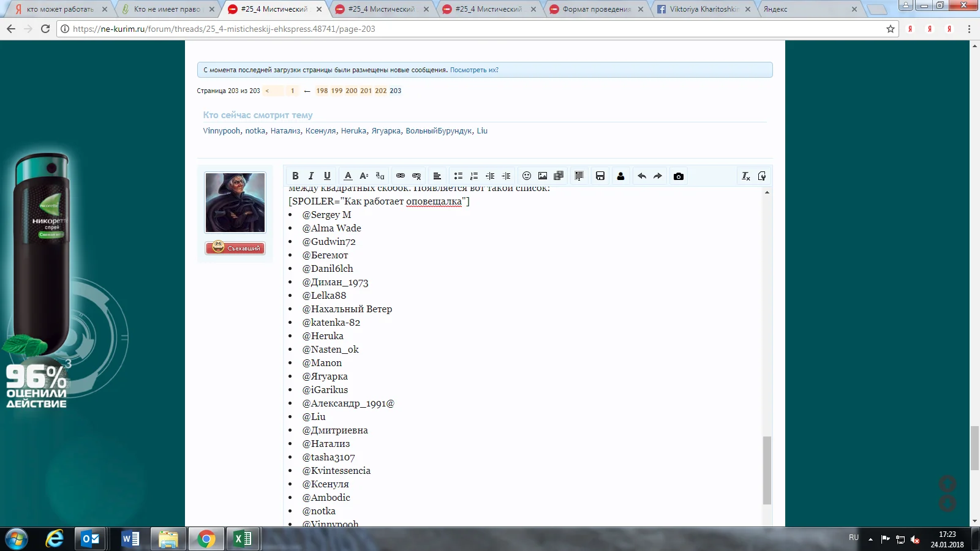Click the camera icon in the editor toolbar
The width and height of the screenshot is (980, 551).
679,176
